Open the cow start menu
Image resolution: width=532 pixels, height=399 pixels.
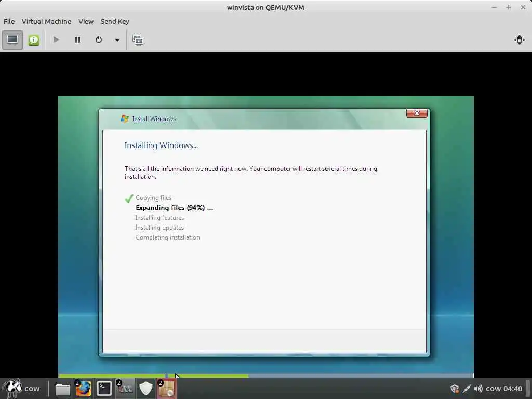click(x=21, y=389)
